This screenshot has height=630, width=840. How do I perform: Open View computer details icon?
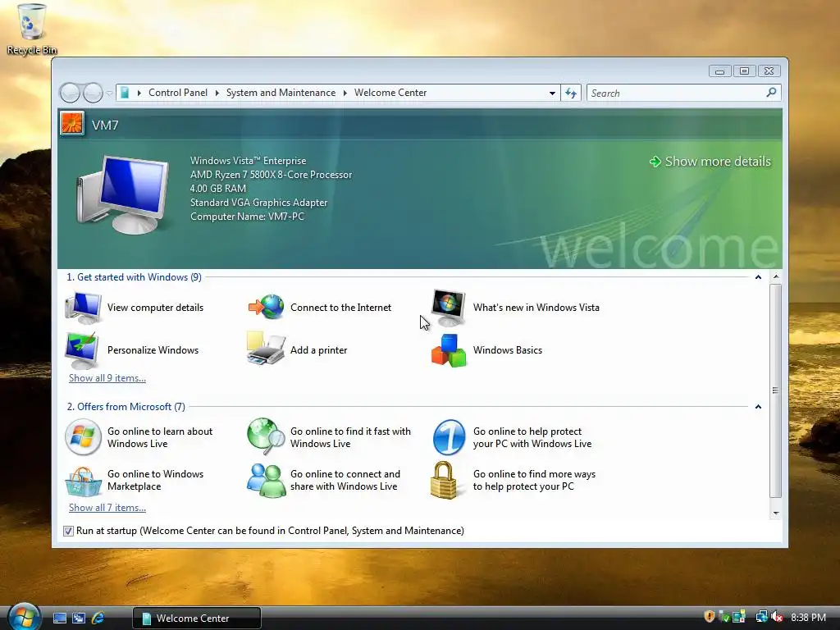83,308
